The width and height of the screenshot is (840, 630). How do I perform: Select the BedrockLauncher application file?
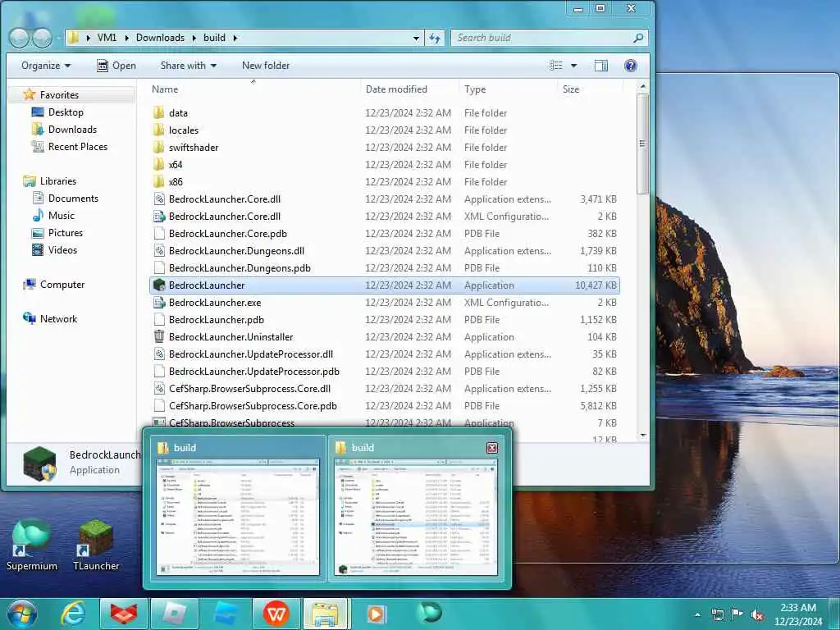pos(385,285)
